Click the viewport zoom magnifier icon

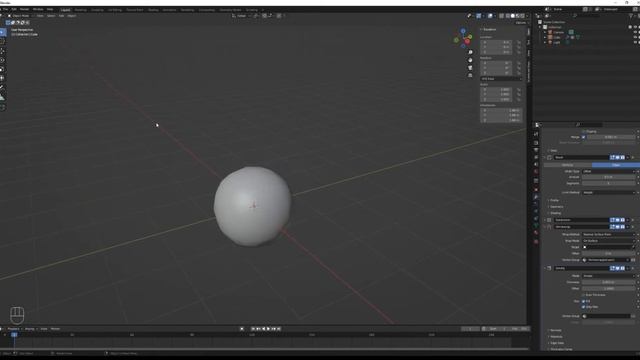pyautogui.click(x=470, y=52)
